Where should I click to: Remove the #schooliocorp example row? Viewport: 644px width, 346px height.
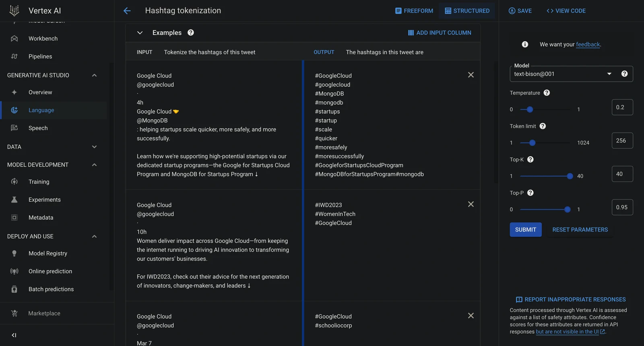click(x=471, y=316)
